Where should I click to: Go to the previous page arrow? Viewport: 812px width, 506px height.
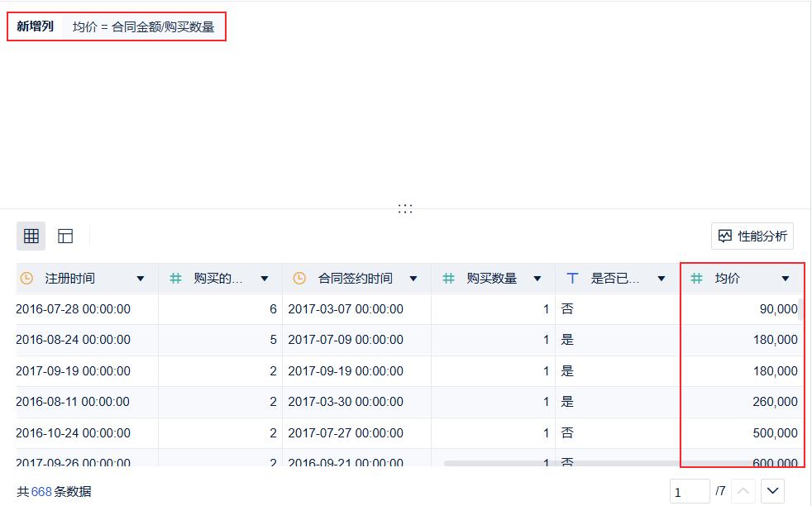tap(743, 491)
